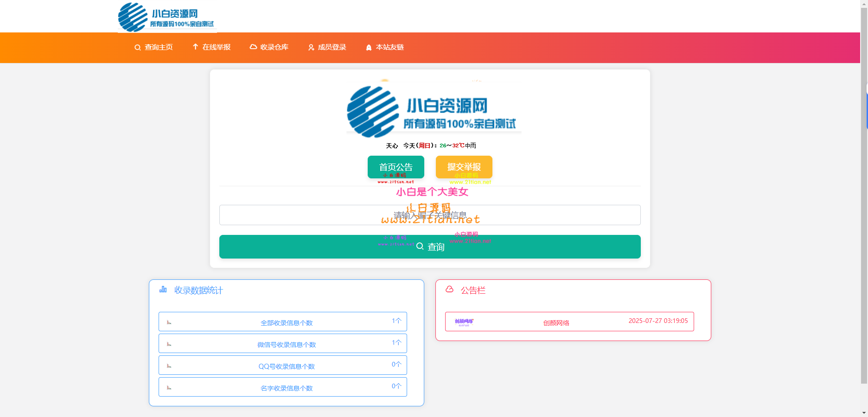The height and width of the screenshot is (417, 868).
Task: Click the cloud icon beside 公告栏
Action: (x=449, y=290)
